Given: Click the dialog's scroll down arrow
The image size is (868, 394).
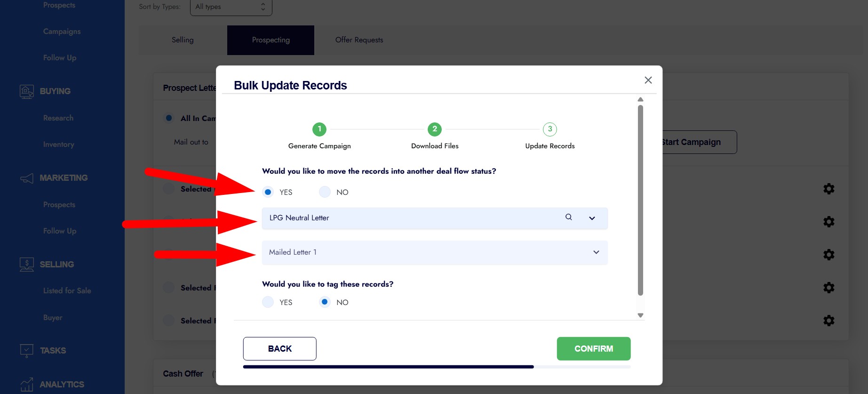Looking at the screenshot, I should tap(640, 315).
